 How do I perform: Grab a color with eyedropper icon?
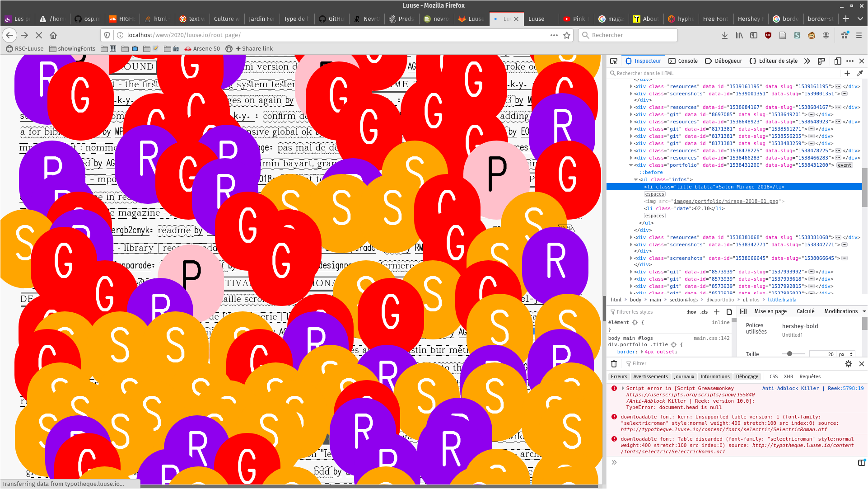pos(860,73)
